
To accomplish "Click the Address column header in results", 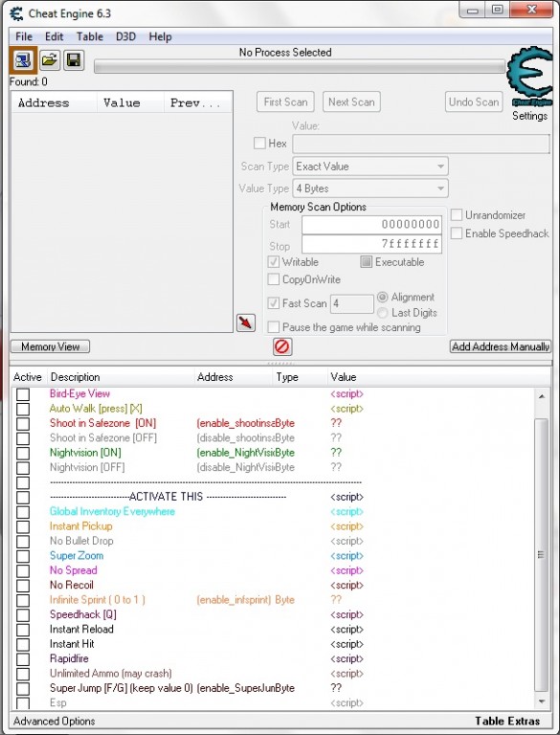I will tap(55, 102).
